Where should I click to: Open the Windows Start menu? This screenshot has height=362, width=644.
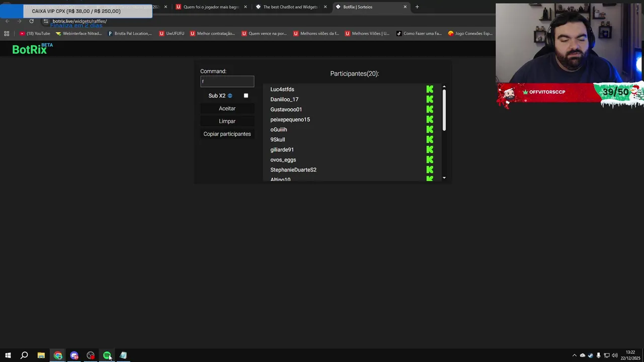(x=8, y=355)
